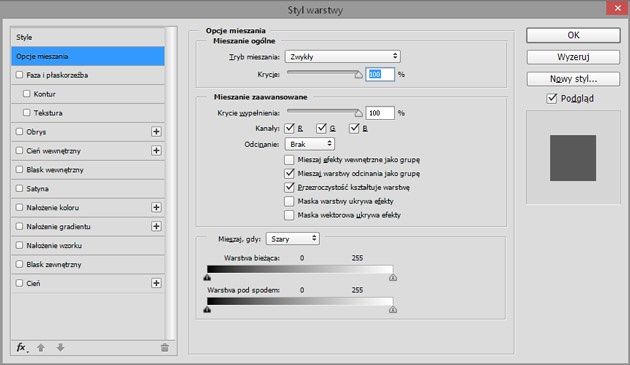The height and width of the screenshot is (365, 630).
Task: Open the Mieszaj, gdy dropdown
Action: [x=293, y=239]
